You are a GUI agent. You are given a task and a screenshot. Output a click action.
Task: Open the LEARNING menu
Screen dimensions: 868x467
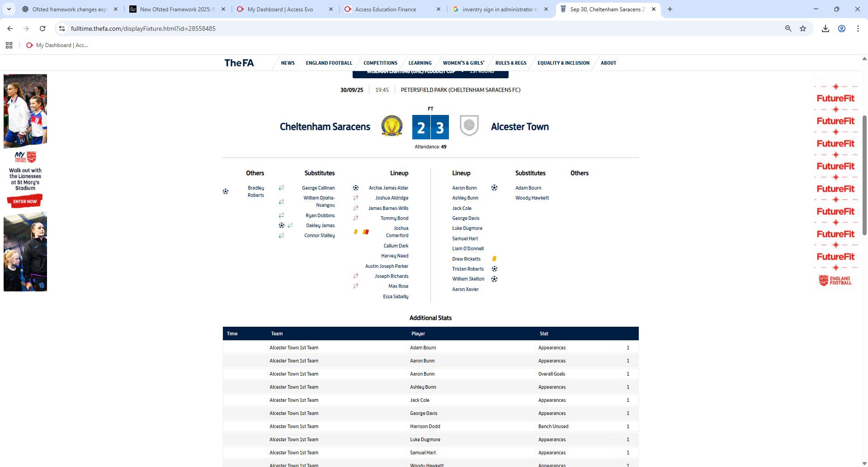(x=420, y=63)
